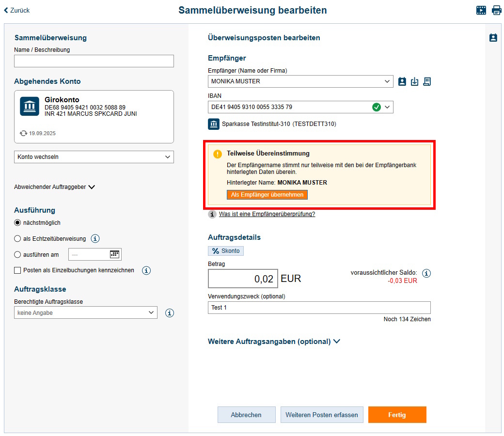Open the address book icon beside recipient field

tap(402, 81)
